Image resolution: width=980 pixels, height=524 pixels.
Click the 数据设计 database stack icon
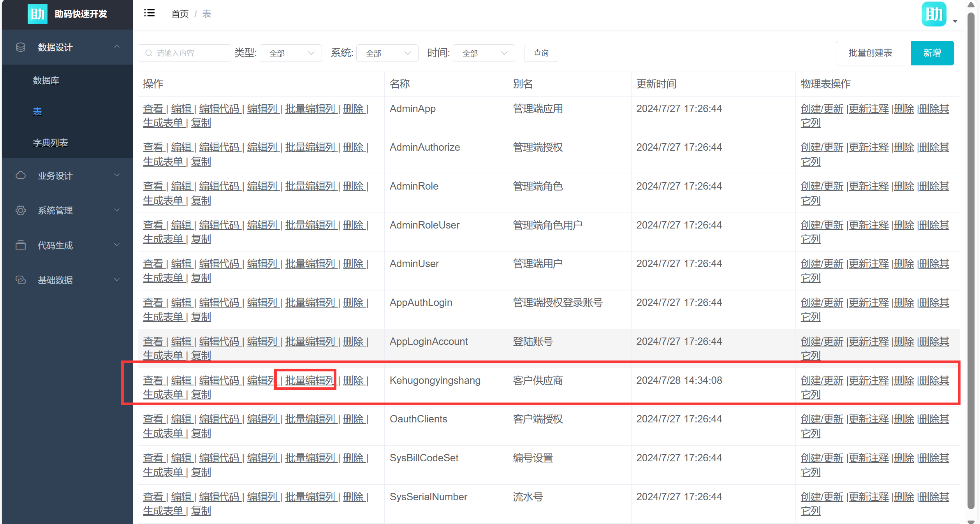point(21,47)
